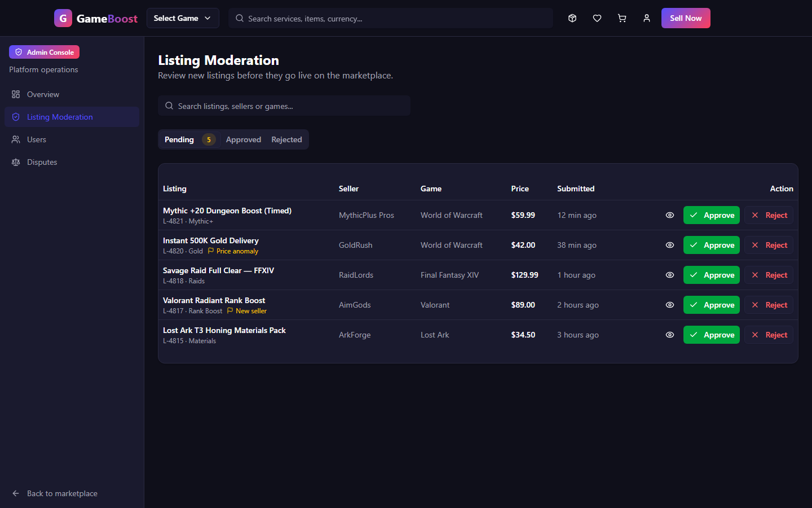Open Listing Moderation in the sidebar
Image resolution: width=812 pixels, height=508 pixels.
tap(72, 117)
